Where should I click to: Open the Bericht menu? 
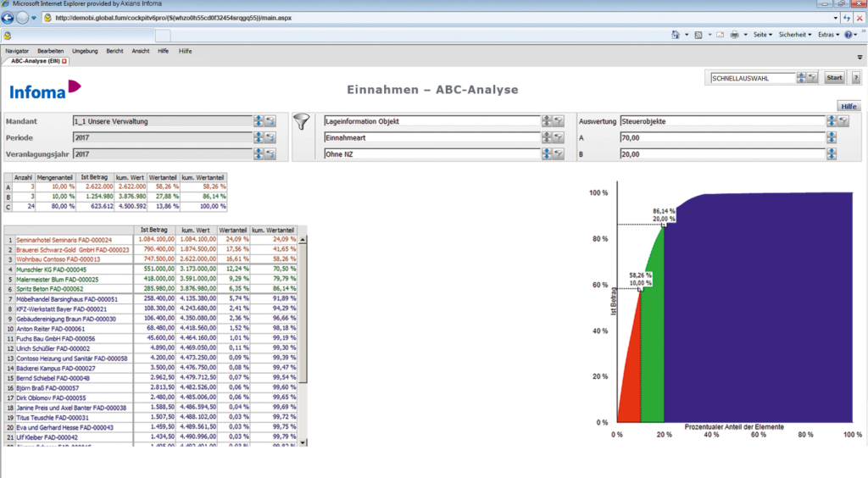tap(114, 51)
